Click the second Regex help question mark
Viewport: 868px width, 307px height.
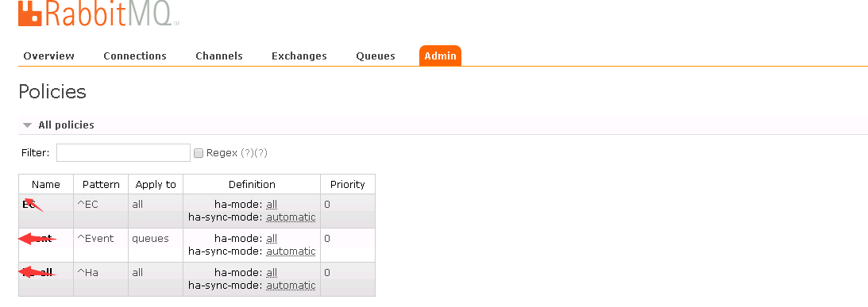pyautogui.click(x=260, y=153)
